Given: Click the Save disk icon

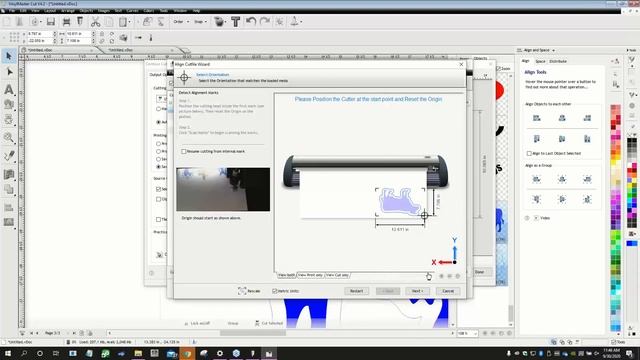Looking at the screenshot, I should pos(51,22).
